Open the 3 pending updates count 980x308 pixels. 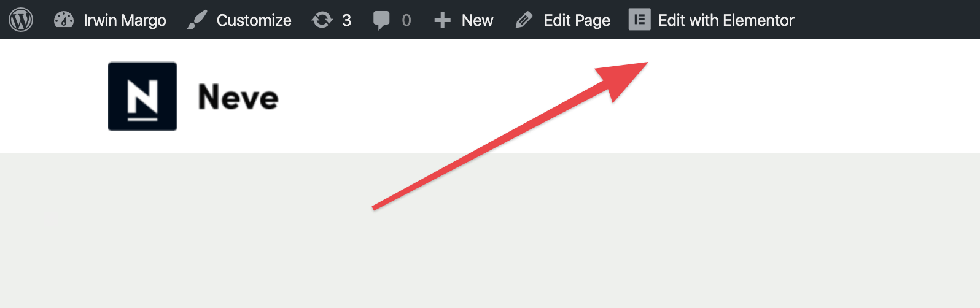(346, 20)
